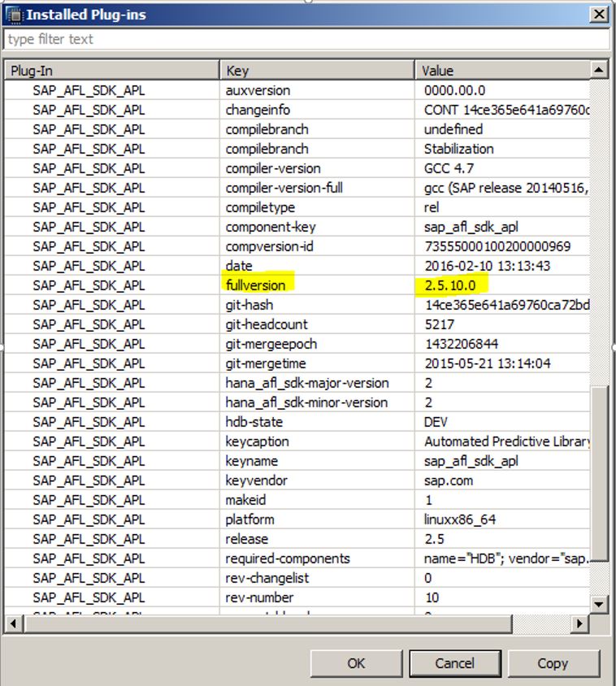Click the Cancel button
Screen dimensions: 616x686
454,663
